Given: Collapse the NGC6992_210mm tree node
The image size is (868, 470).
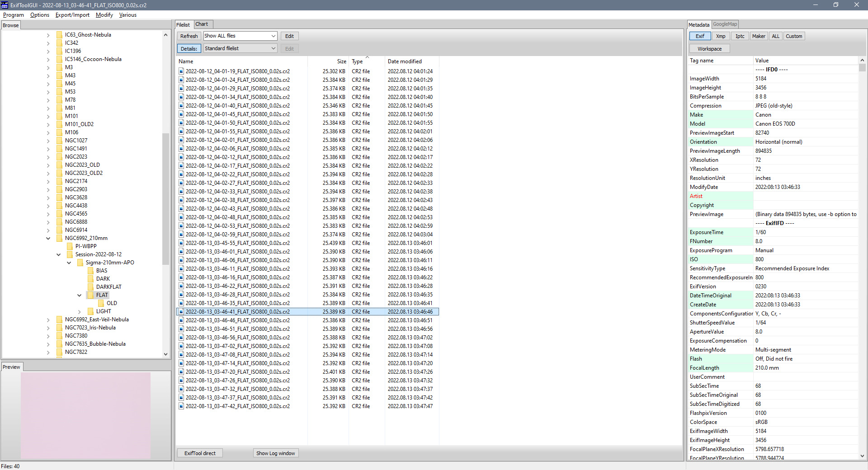Looking at the screenshot, I should (48, 238).
